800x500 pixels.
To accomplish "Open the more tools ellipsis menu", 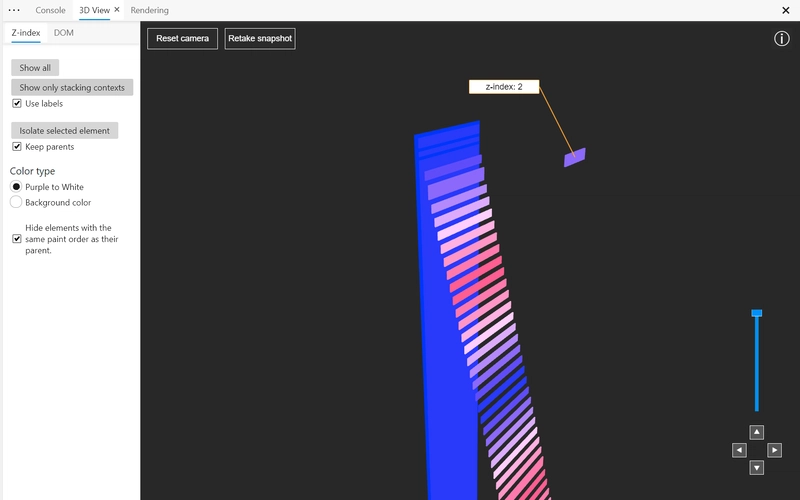I will (x=14, y=10).
